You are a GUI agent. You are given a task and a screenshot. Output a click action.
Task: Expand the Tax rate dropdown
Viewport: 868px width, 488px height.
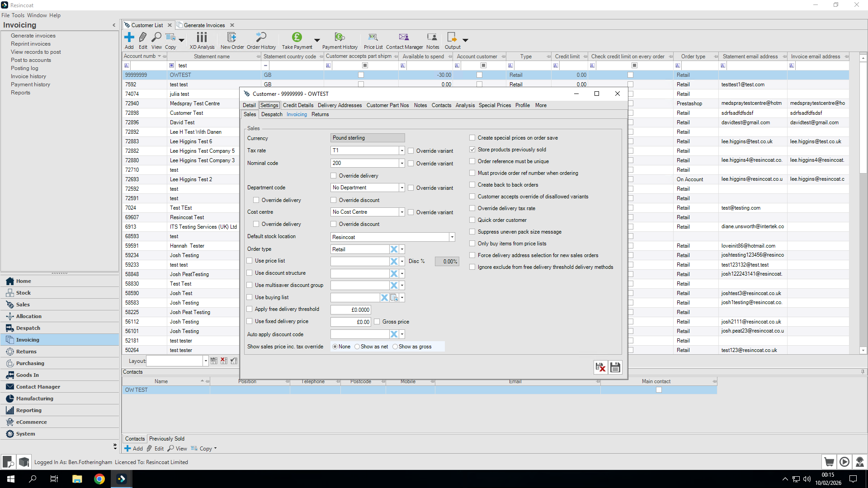pyautogui.click(x=401, y=150)
